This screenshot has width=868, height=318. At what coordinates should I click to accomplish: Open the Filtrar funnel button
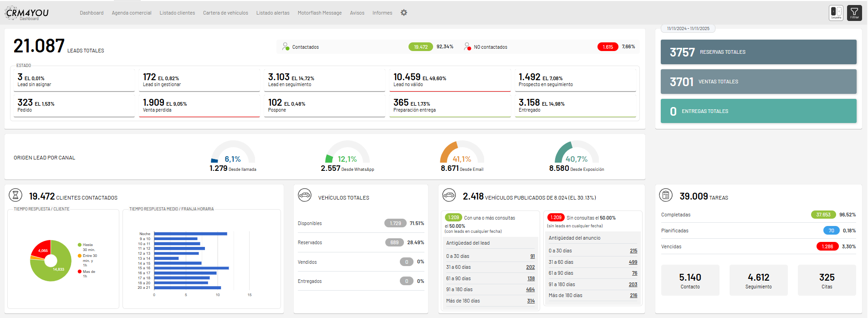coord(854,13)
